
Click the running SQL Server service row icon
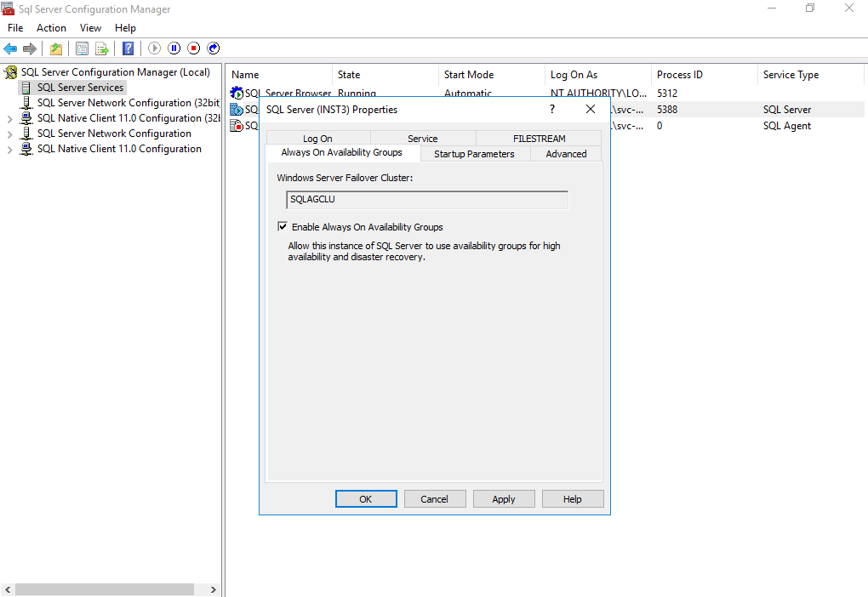tap(237, 110)
